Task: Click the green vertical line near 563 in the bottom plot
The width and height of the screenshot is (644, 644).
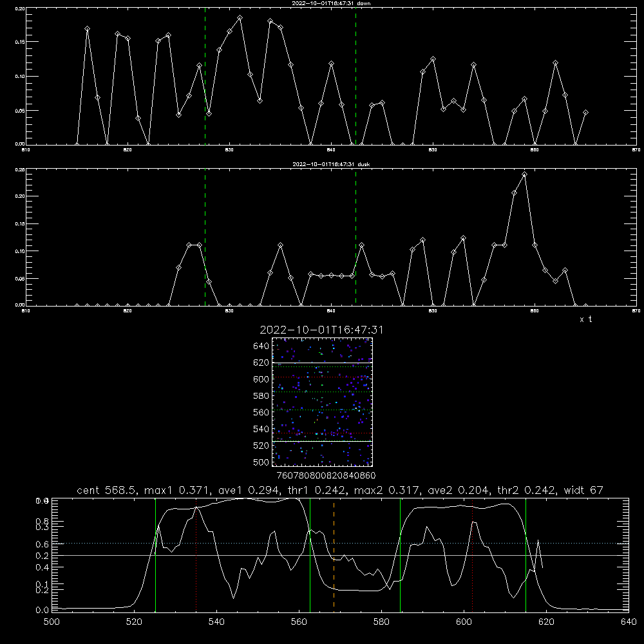Action: tap(310, 554)
